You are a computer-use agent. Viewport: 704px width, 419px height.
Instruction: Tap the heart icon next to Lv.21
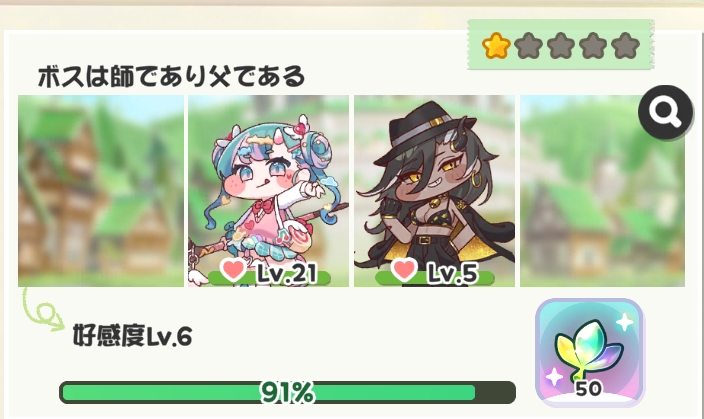(233, 270)
